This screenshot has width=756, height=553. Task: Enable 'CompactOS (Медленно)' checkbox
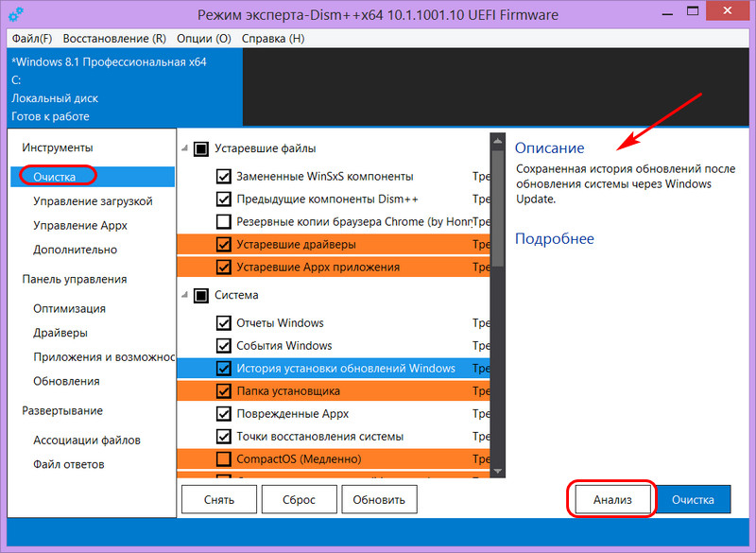tap(223, 459)
